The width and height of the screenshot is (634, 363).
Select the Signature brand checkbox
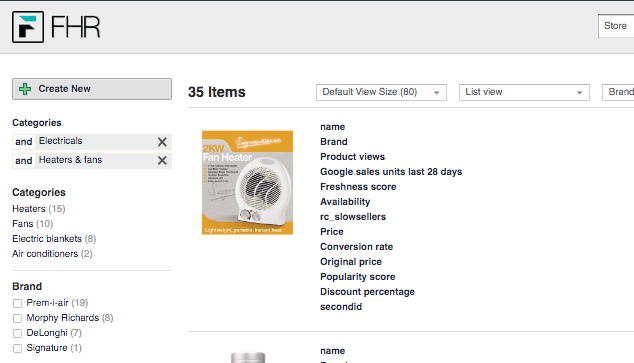17,348
